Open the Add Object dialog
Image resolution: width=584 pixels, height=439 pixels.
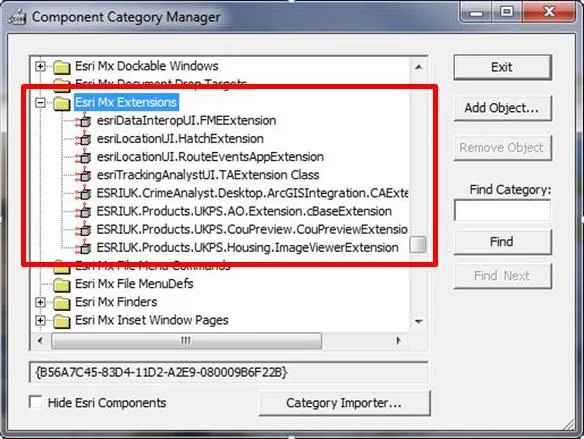[x=502, y=108]
